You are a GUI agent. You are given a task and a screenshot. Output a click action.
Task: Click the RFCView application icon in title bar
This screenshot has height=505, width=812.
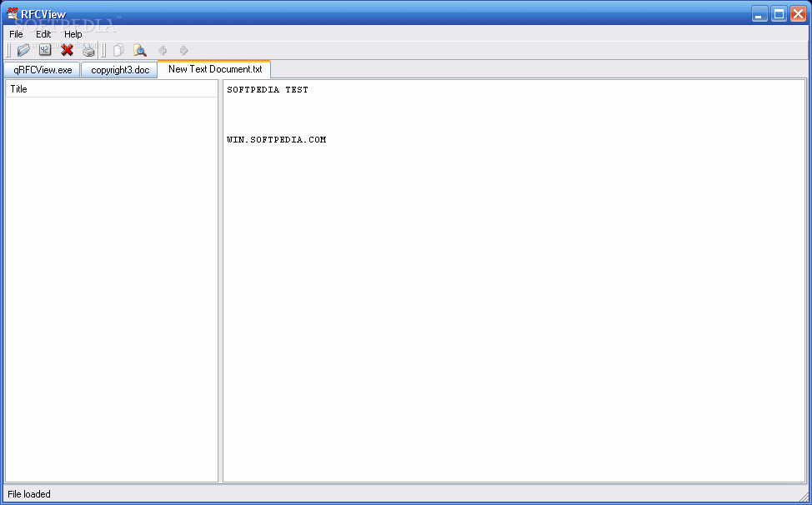(x=13, y=14)
